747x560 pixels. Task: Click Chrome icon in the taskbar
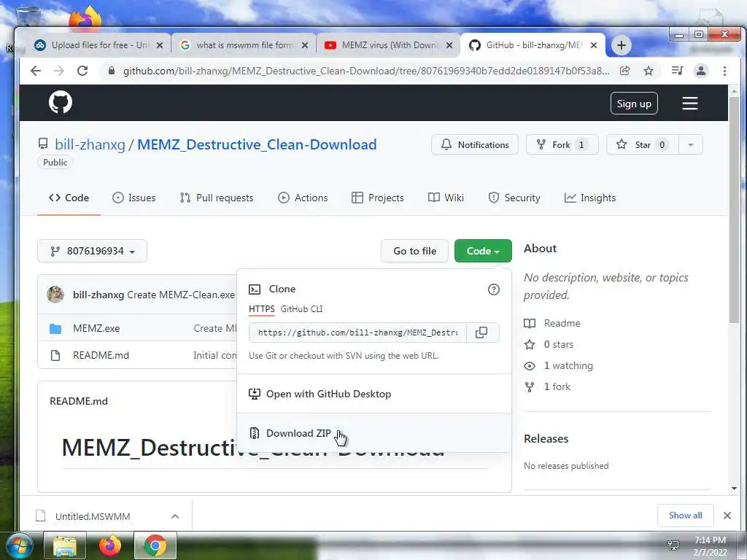coord(155,545)
